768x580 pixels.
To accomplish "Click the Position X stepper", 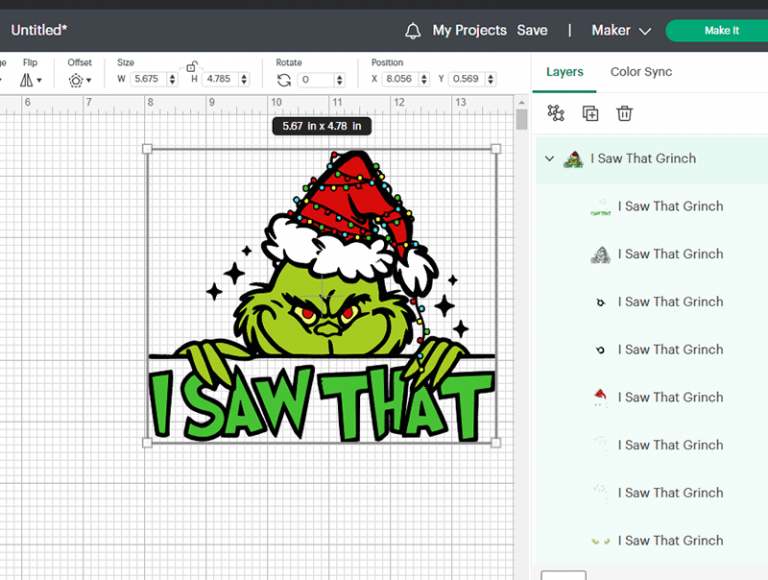I will click(x=424, y=79).
